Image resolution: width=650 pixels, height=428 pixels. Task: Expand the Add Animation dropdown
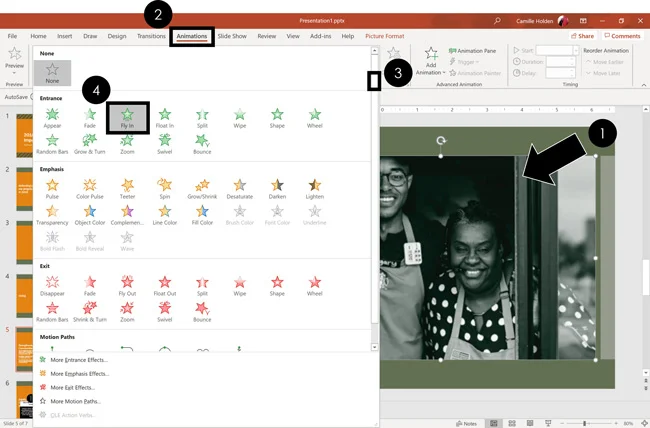tap(431, 61)
